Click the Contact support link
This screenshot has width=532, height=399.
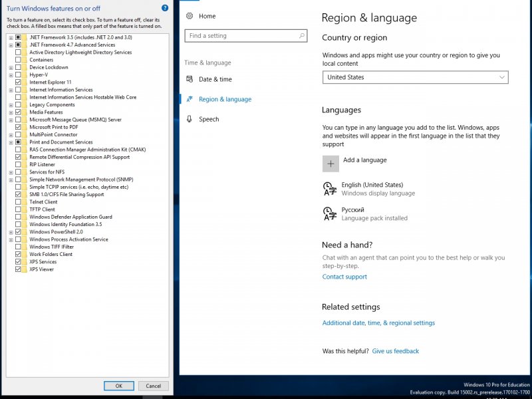click(344, 277)
